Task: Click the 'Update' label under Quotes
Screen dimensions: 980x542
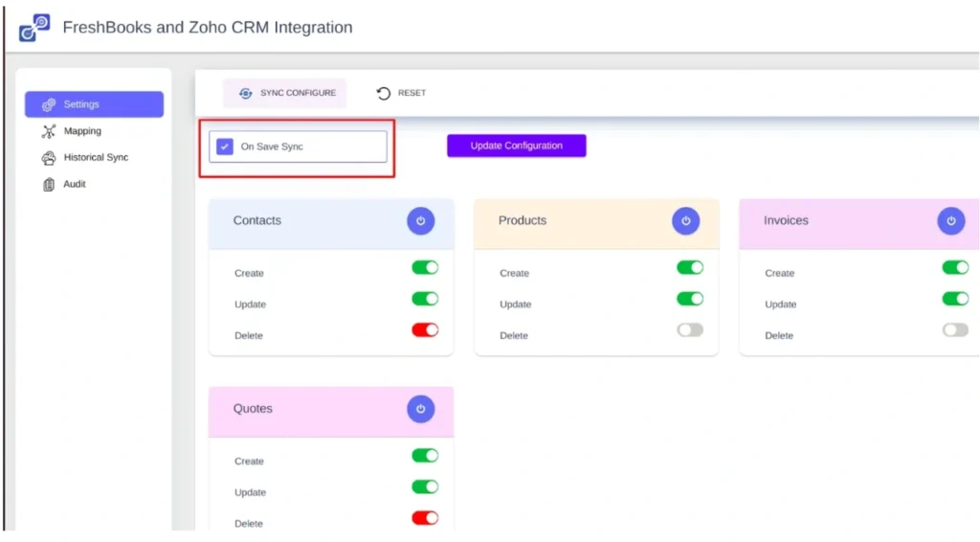Action: (x=250, y=492)
